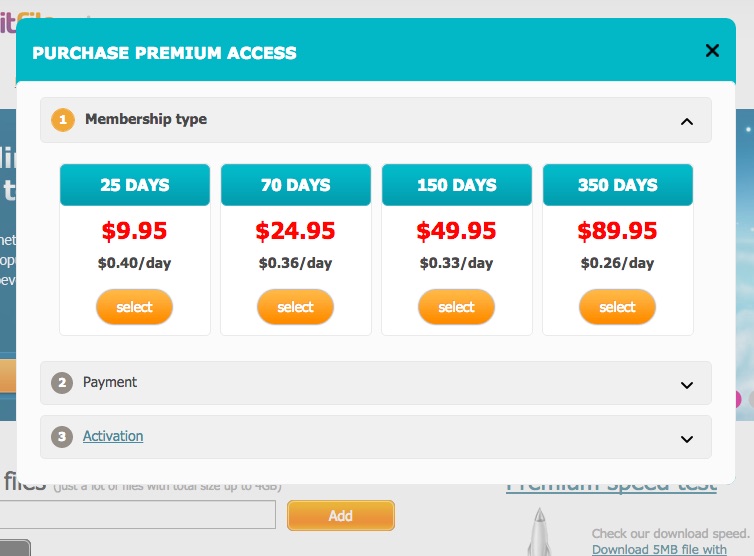Click the 25 DAYS plan header

coord(135,185)
